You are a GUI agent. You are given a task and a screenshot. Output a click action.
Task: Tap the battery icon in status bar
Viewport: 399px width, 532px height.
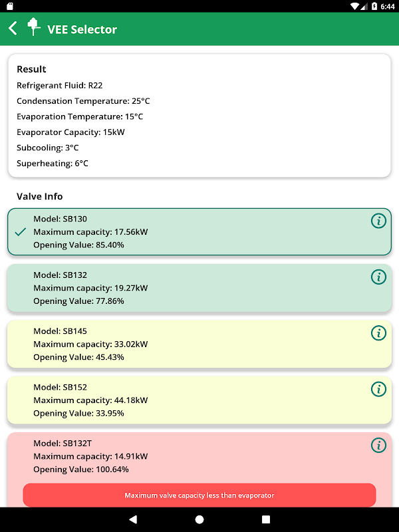tap(374, 6)
